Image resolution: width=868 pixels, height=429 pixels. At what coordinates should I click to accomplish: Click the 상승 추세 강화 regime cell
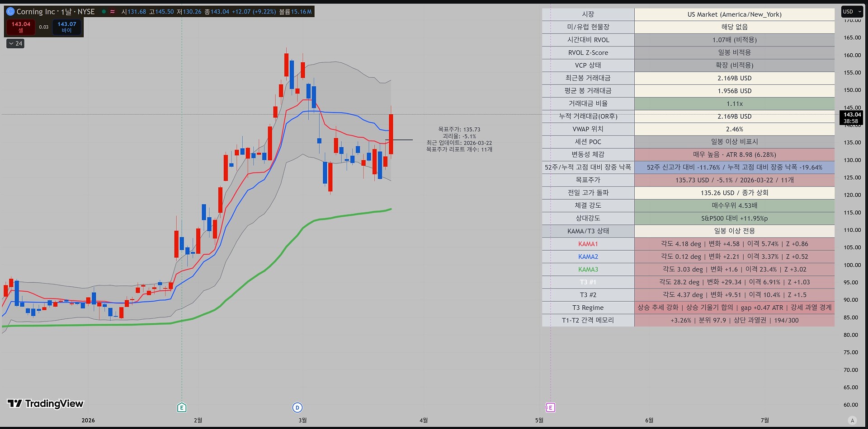coord(734,308)
